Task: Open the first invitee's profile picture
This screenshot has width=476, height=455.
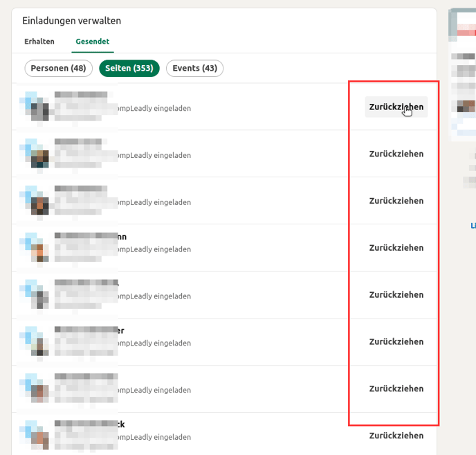Action: [x=36, y=107]
